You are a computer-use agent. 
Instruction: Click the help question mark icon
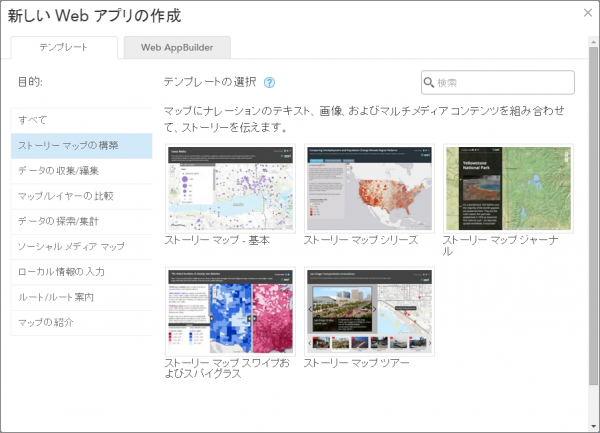(270, 83)
